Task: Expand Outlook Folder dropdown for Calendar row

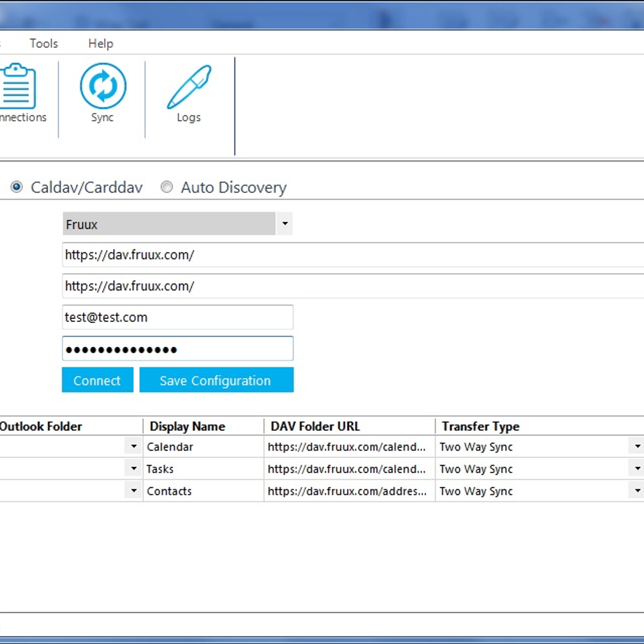Action: (x=133, y=447)
